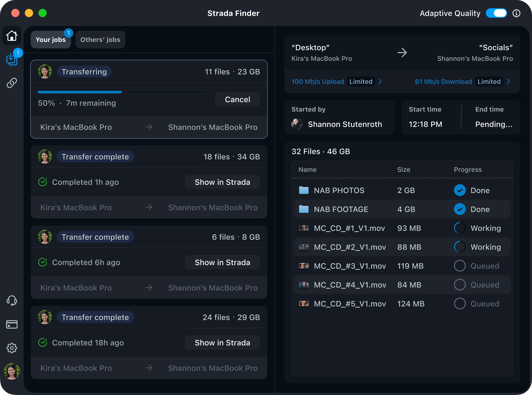Open the billing card icon
This screenshot has width=532, height=395.
(12, 324)
